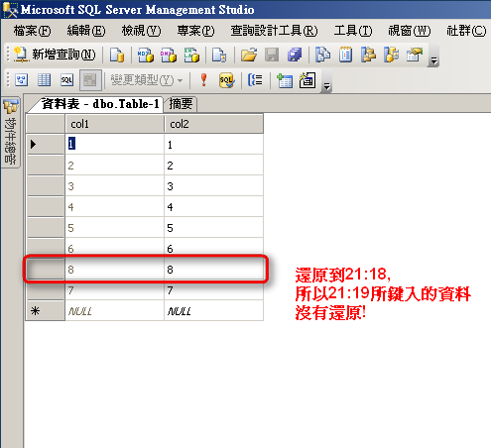
Task: Open the 編輯(E) menu
Action: [86, 31]
